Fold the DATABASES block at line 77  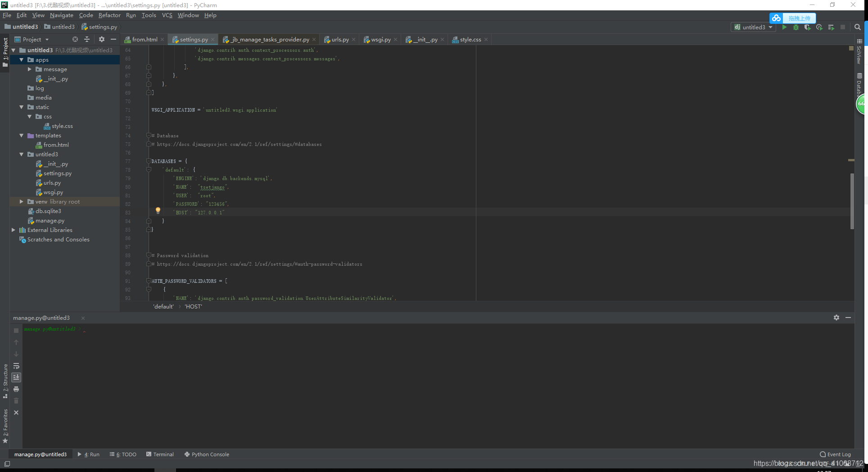point(149,161)
